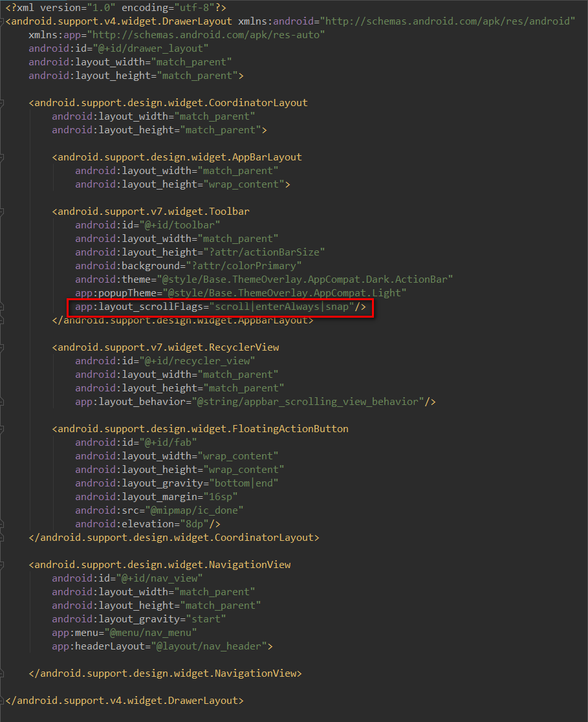
Task: Click the closing AppBarLayout tag
Action: tap(183, 320)
